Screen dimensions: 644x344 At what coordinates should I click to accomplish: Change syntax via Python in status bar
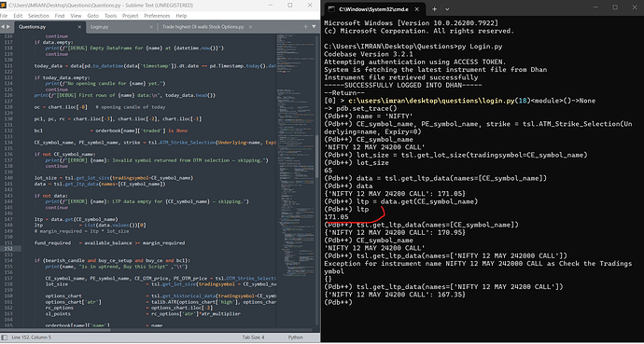(295, 337)
